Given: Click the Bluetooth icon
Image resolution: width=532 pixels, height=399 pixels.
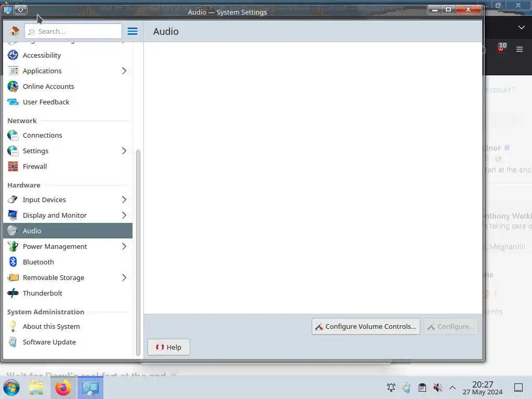Looking at the screenshot, I should [13, 262].
